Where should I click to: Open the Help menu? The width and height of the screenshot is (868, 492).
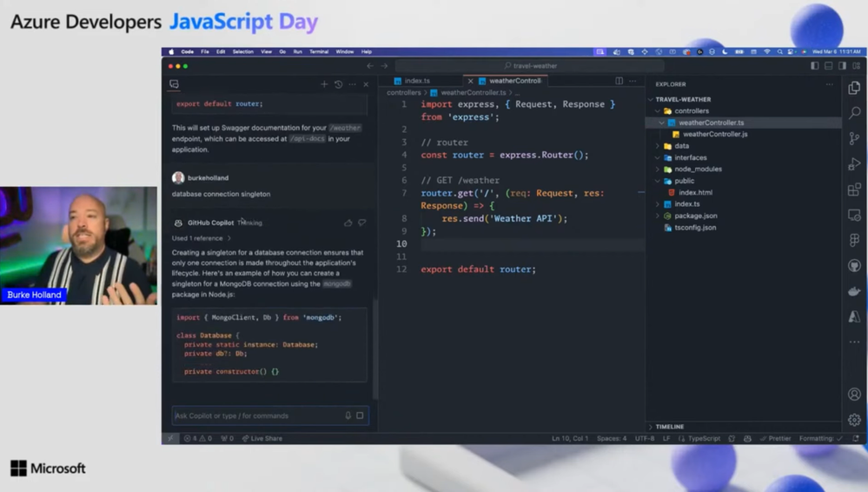pyautogui.click(x=367, y=51)
